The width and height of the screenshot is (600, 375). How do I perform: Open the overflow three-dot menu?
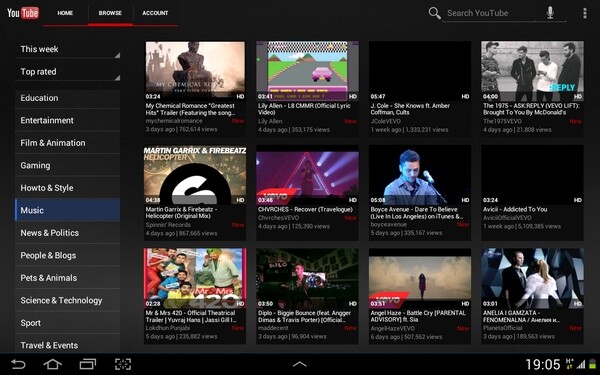[x=584, y=13]
